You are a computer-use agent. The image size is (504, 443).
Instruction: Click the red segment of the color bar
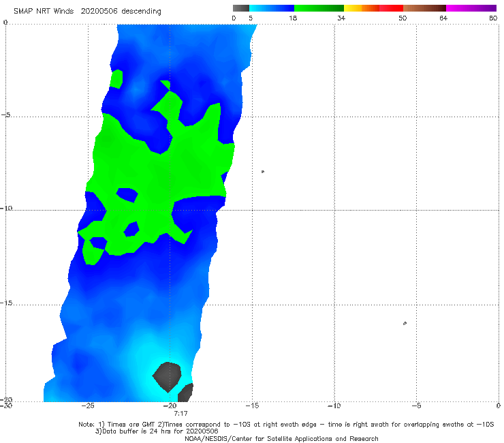click(x=391, y=8)
